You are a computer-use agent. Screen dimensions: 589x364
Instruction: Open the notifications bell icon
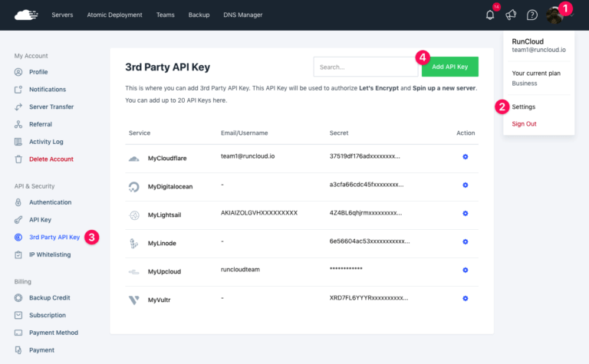490,15
